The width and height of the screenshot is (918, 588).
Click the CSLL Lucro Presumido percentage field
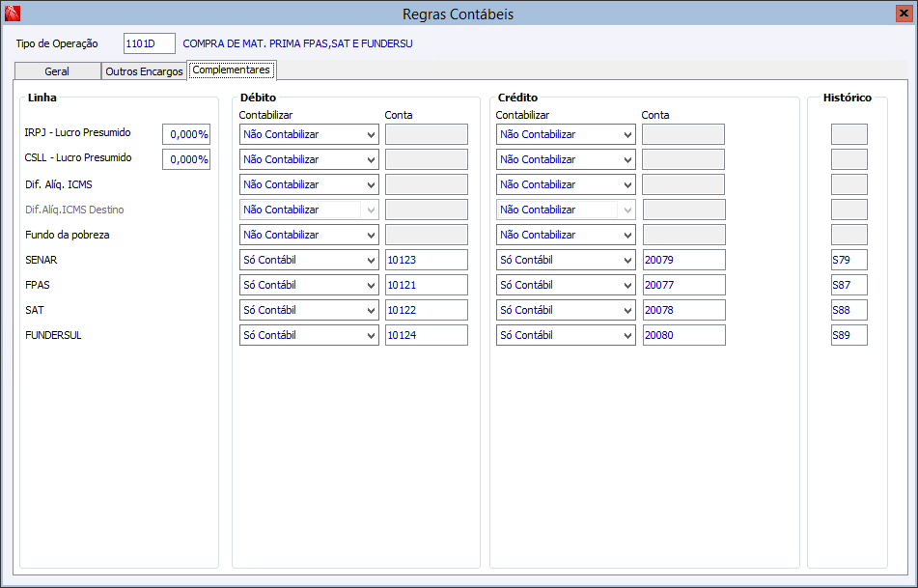[x=186, y=159]
